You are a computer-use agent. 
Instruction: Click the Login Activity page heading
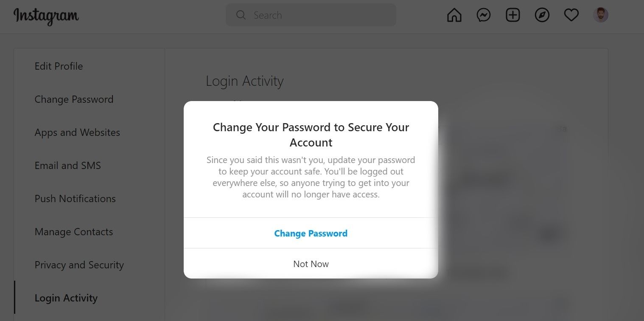point(245,81)
